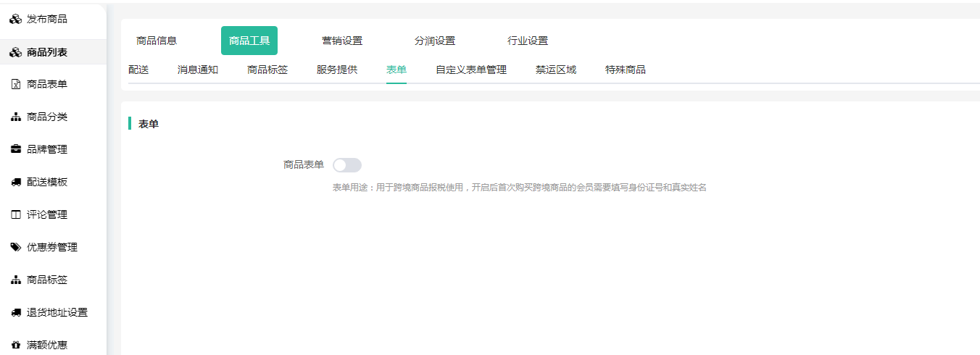
Task: Click the 品牌管理 briefcase icon
Action: 16,150
